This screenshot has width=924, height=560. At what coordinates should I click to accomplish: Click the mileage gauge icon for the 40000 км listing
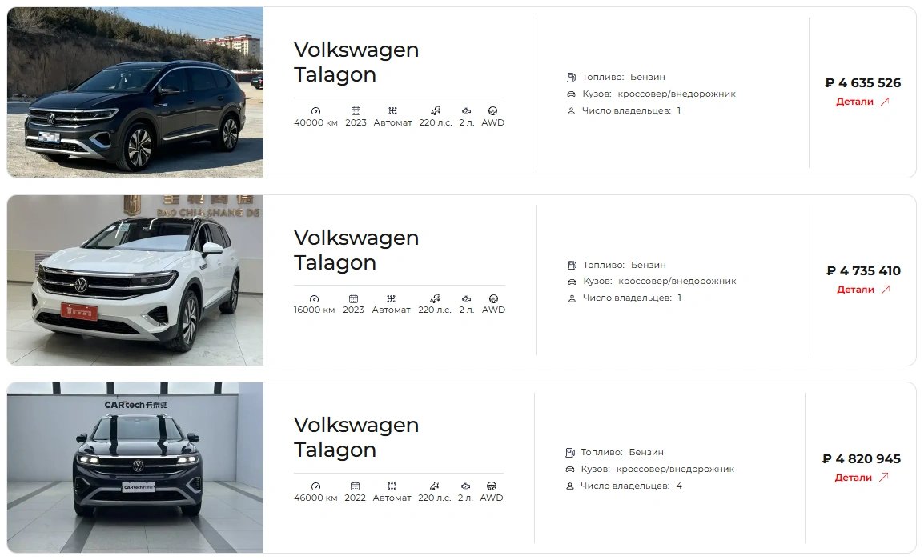click(315, 110)
